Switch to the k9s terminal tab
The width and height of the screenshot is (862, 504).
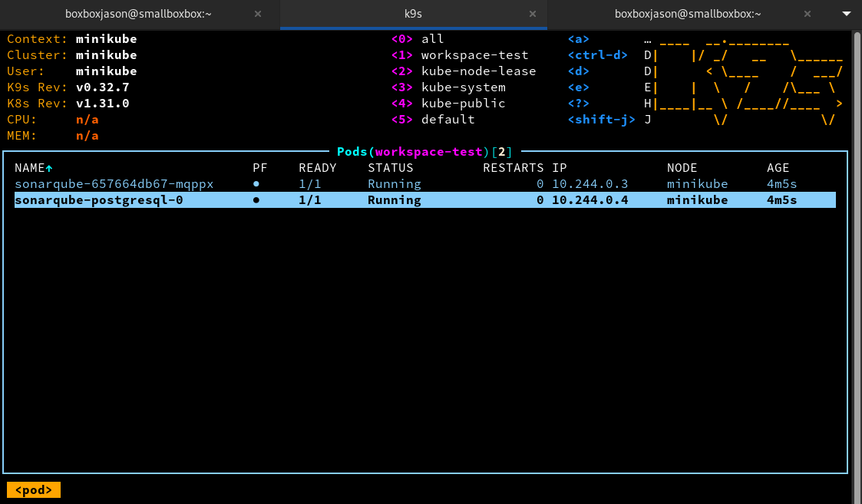(x=414, y=15)
